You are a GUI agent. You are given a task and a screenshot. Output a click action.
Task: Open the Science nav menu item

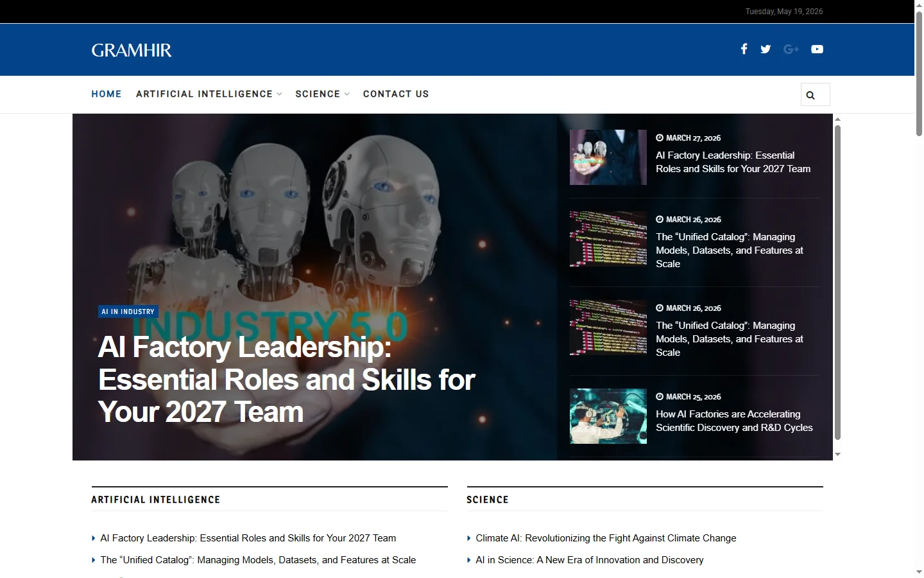click(x=318, y=94)
